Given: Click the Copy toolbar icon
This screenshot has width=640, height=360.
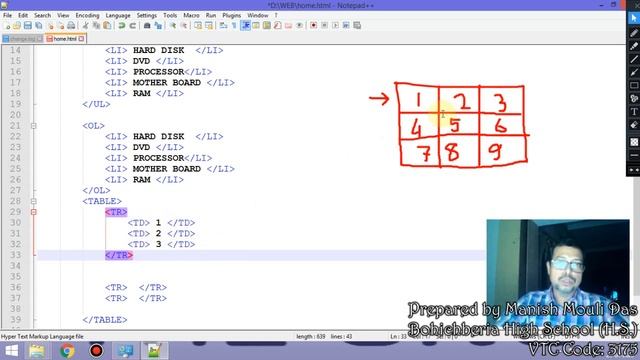Looking at the screenshot, I should pyautogui.click(x=96, y=25).
